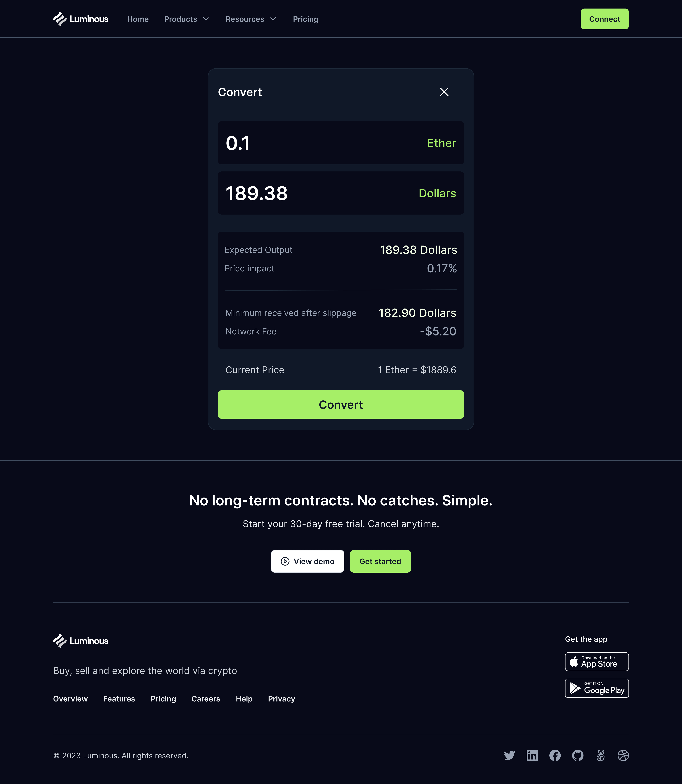682x784 pixels.
Task: Open the GitHub repository icon
Action: tap(578, 755)
